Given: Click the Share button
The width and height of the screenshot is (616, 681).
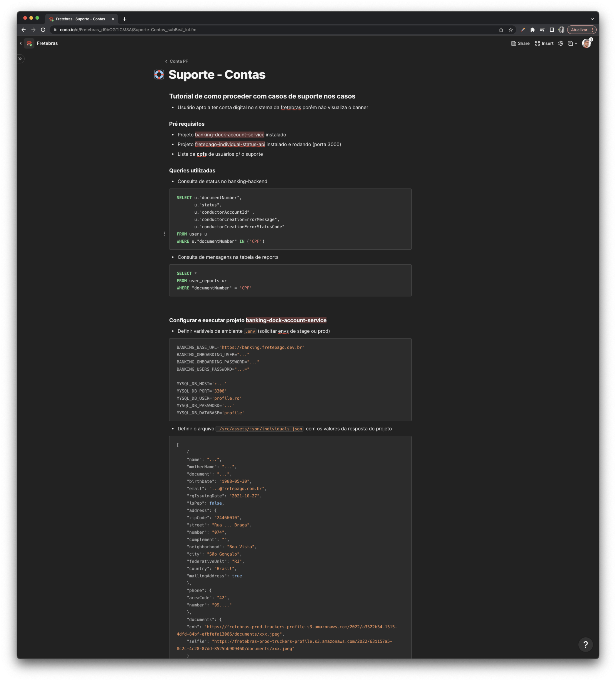Looking at the screenshot, I should [520, 43].
